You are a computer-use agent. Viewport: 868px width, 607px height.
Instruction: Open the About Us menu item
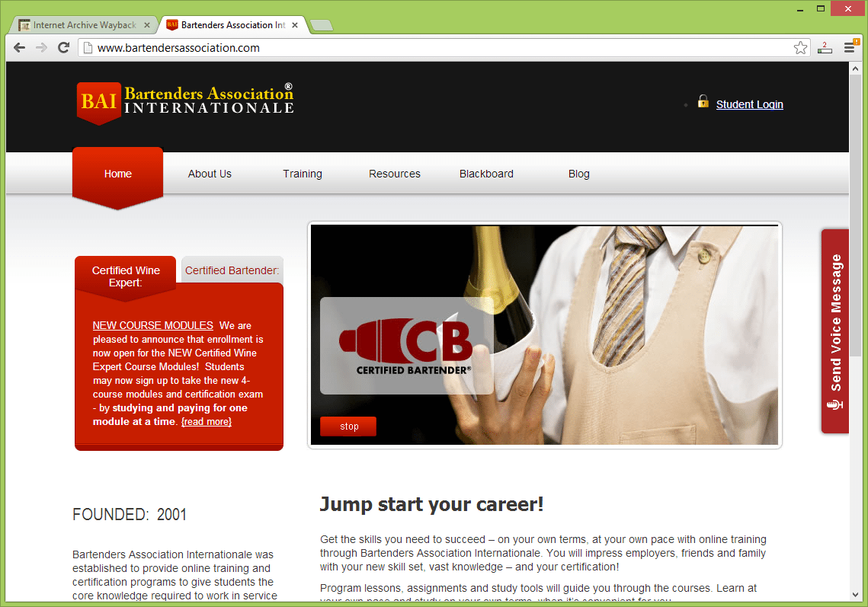tap(210, 174)
